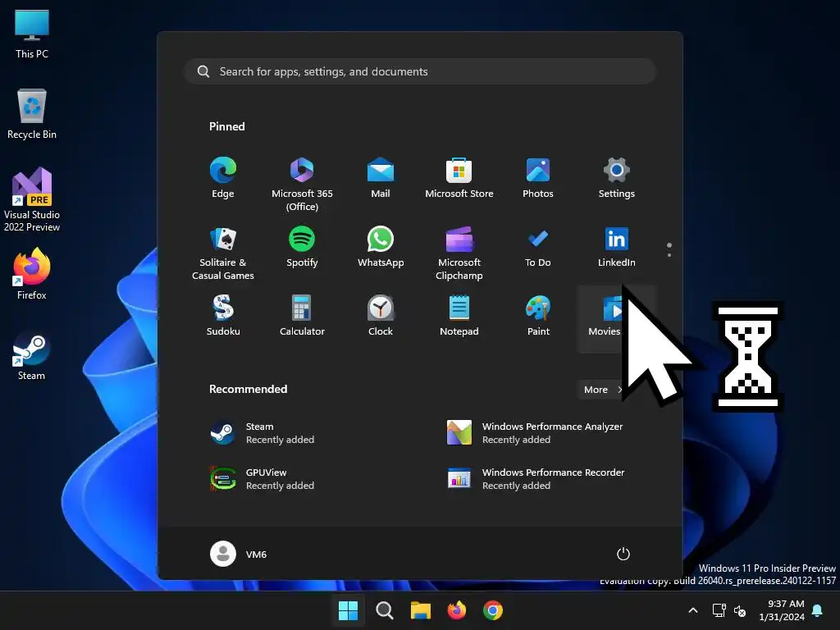Select the Steam desktop shortcut
The height and width of the screenshot is (630, 840).
pyautogui.click(x=32, y=355)
